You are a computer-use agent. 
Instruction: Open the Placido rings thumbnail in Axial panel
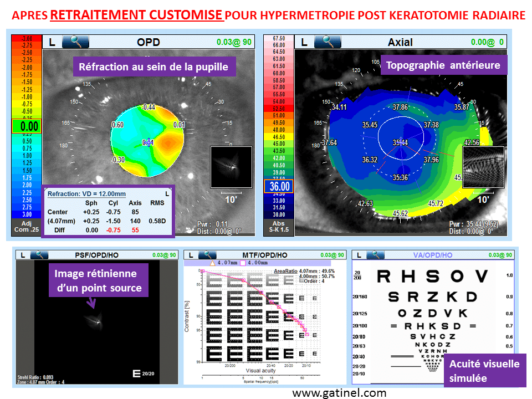[x=483, y=167]
